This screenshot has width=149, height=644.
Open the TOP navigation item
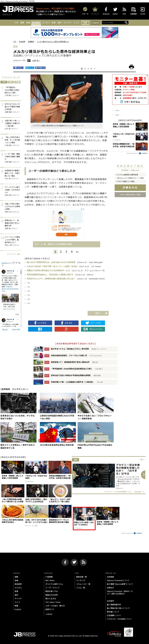tap(16, 23)
